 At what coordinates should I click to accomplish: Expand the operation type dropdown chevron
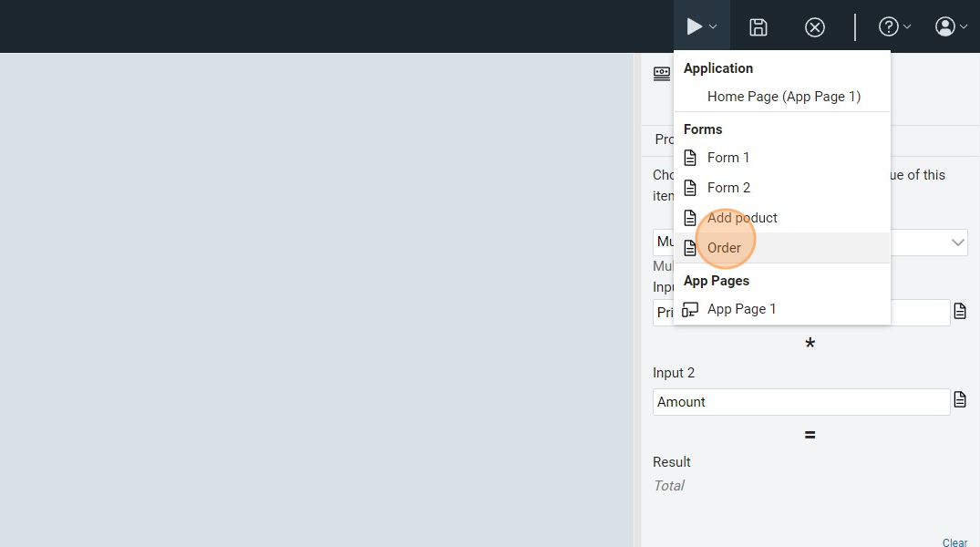click(x=957, y=243)
